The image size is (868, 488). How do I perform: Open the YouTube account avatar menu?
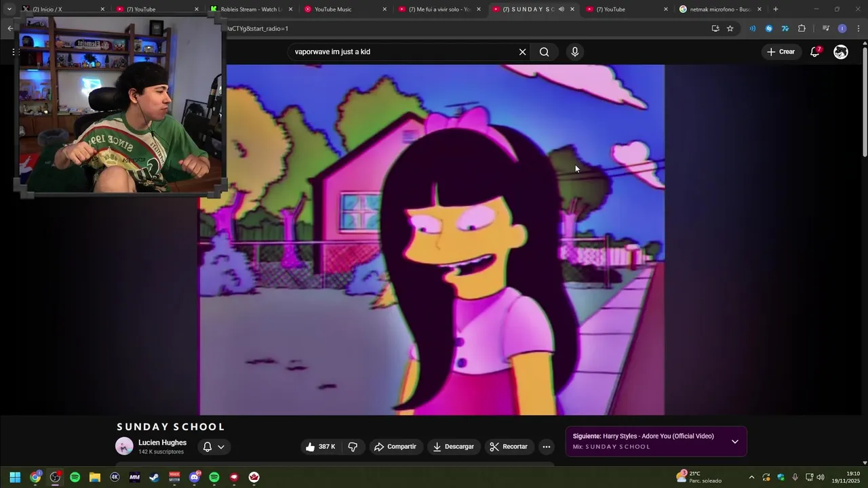coord(841,52)
